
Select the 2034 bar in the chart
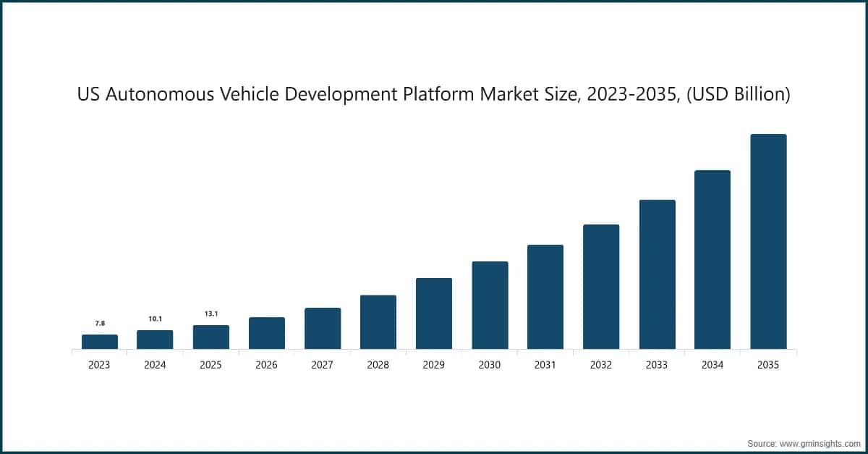pyautogui.click(x=712, y=259)
